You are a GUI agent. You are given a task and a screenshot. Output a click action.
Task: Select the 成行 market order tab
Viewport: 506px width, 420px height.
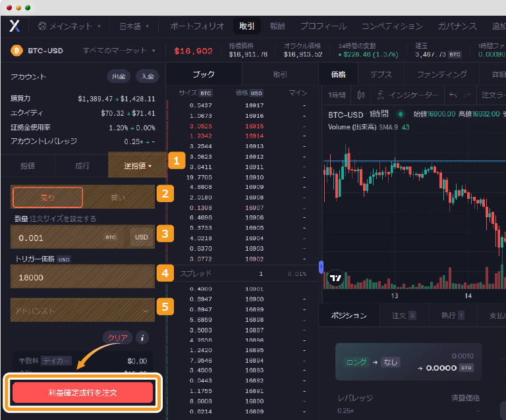coord(82,166)
